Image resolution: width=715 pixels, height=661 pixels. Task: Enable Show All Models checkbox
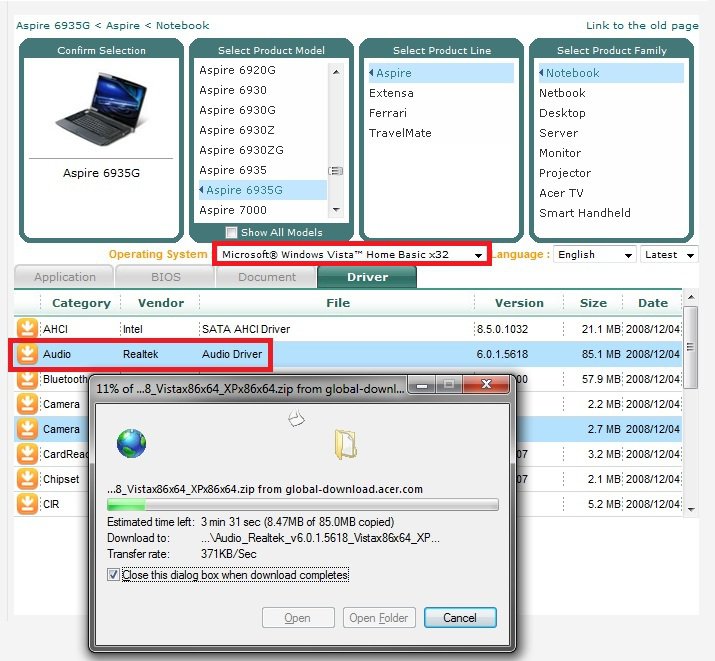(231, 232)
